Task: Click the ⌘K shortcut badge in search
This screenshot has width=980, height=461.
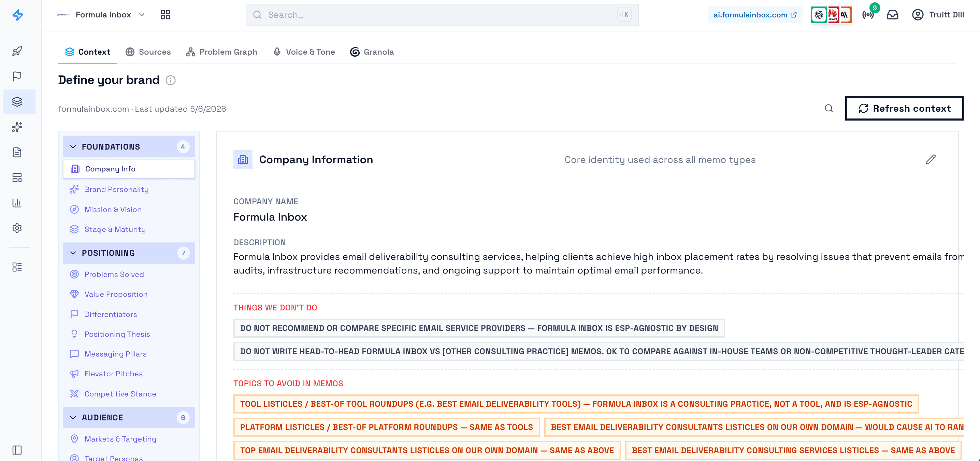Action: 624,15
